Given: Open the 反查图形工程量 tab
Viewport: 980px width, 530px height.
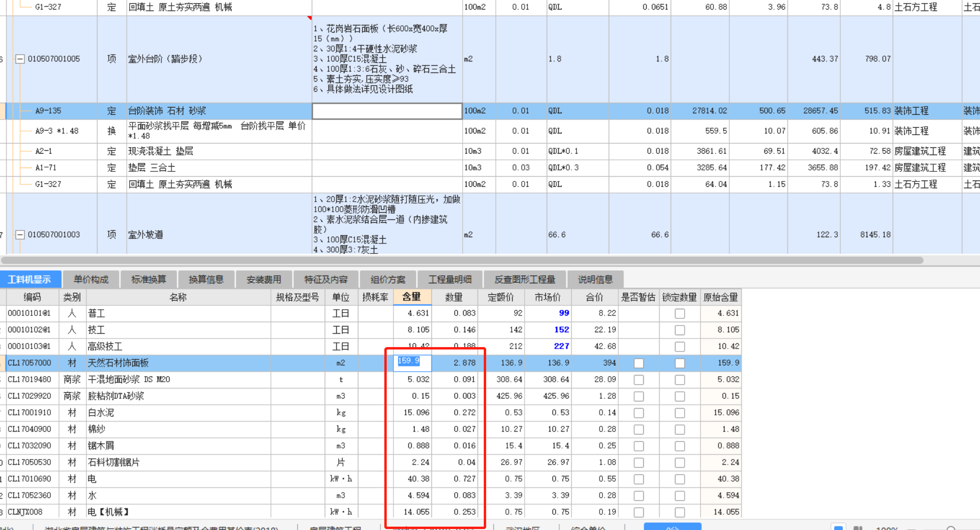Looking at the screenshot, I should (525, 279).
